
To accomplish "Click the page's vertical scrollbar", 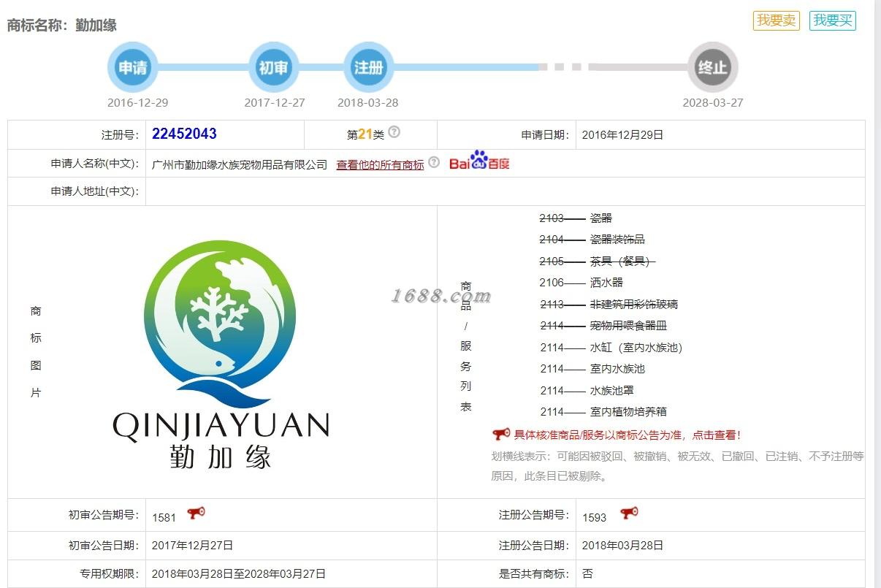I will coord(877,294).
